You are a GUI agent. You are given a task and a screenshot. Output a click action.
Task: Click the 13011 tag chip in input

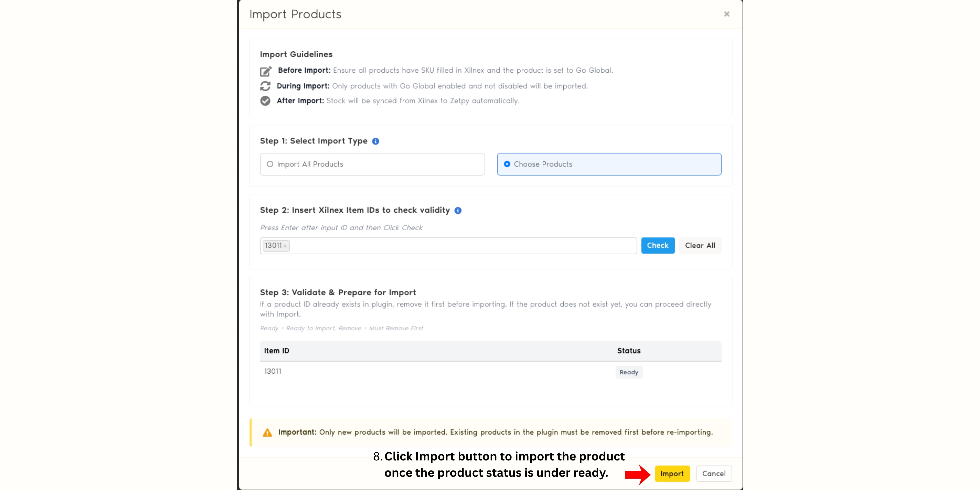click(x=273, y=245)
